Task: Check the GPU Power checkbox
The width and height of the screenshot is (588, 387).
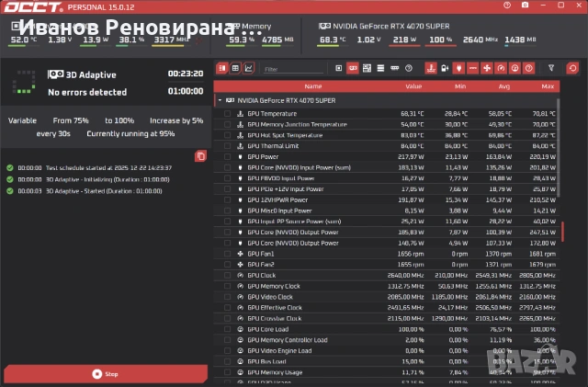Action: pyautogui.click(x=227, y=157)
